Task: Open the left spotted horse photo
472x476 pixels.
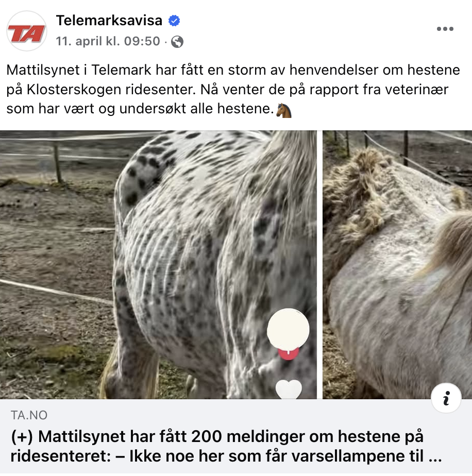Action: [158, 265]
